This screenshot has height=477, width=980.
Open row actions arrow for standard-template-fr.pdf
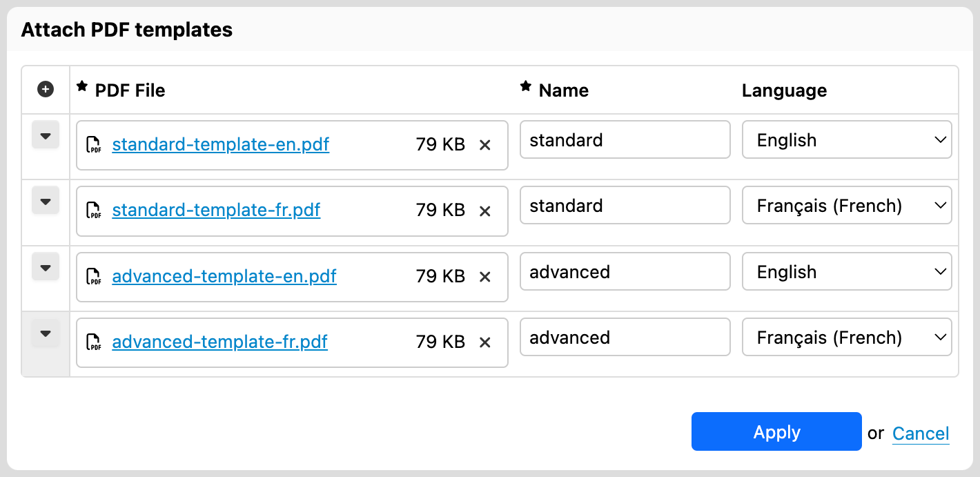click(x=46, y=201)
